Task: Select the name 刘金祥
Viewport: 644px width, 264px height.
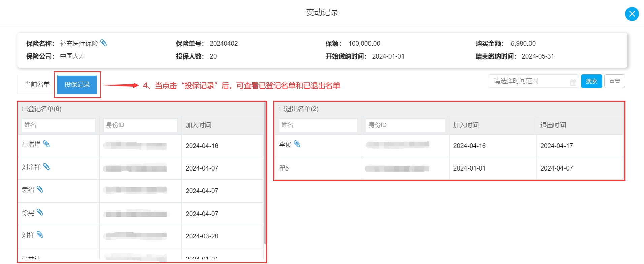Action: pos(31,167)
